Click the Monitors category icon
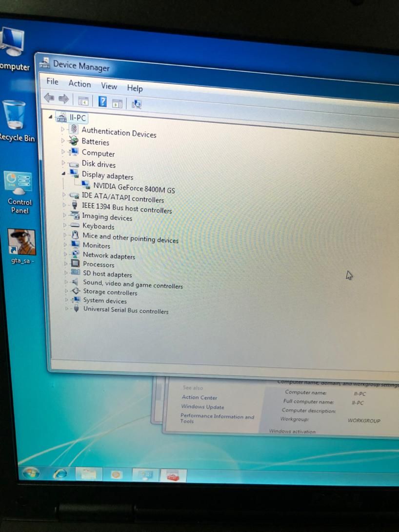This screenshot has width=399, height=532. pos(75,244)
